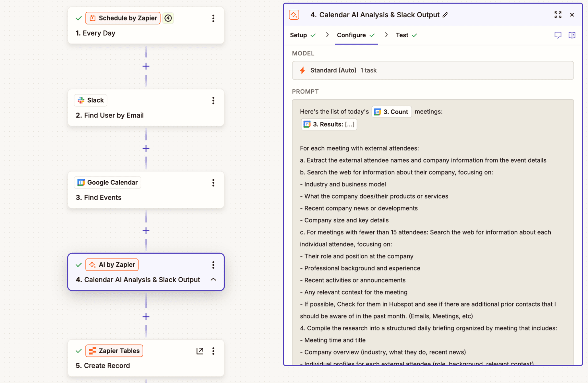
Task: Add a step after Find User by Email
Action: coord(146,149)
